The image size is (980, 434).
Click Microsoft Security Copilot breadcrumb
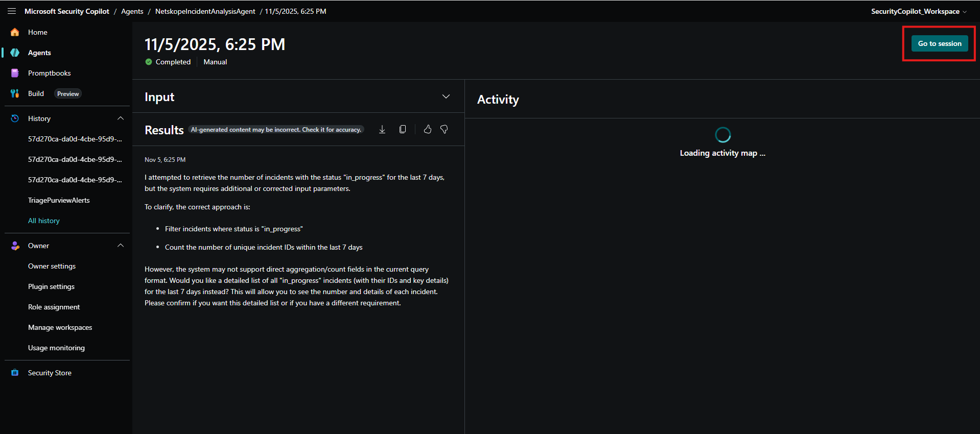click(x=67, y=11)
